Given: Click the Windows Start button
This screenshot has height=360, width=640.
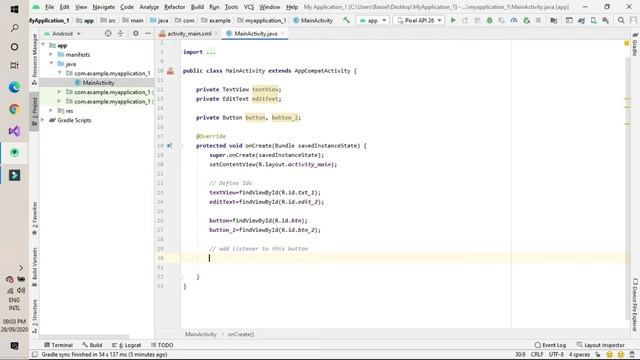Looking at the screenshot, I should click(14, 9).
